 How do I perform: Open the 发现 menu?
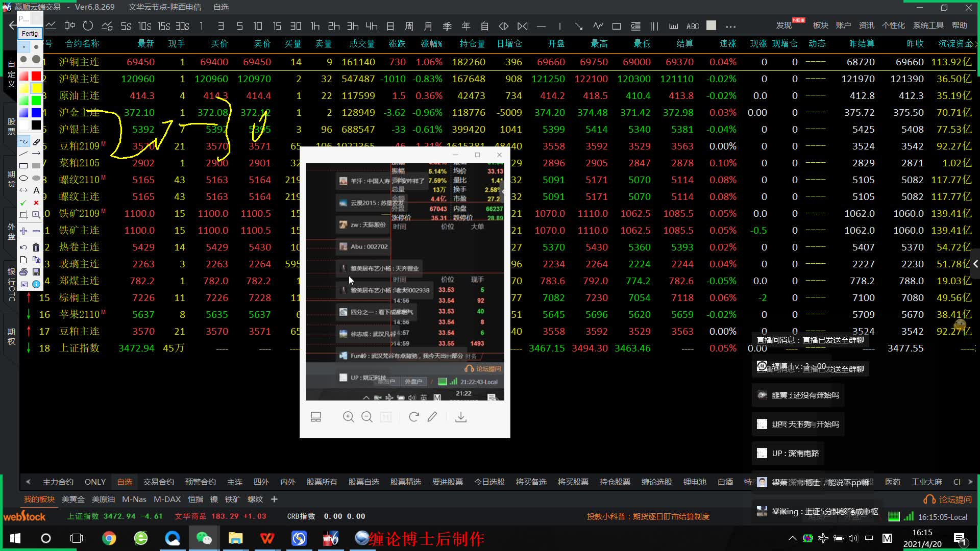click(783, 25)
